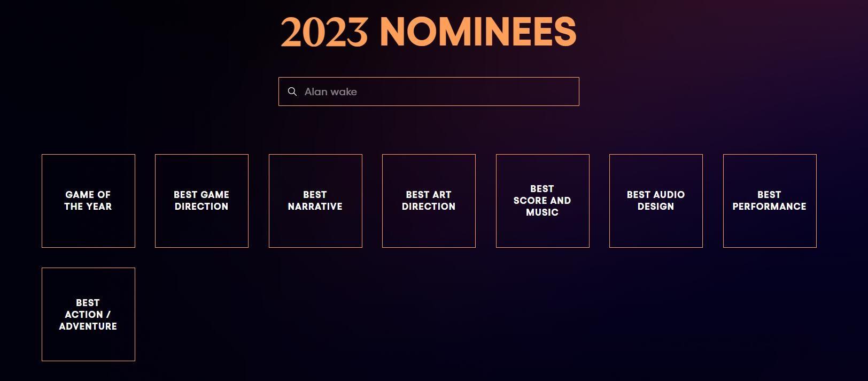Click the 'Alan wake' text in search box
This screenshot has width=868, height=381.
pos(331,92)
